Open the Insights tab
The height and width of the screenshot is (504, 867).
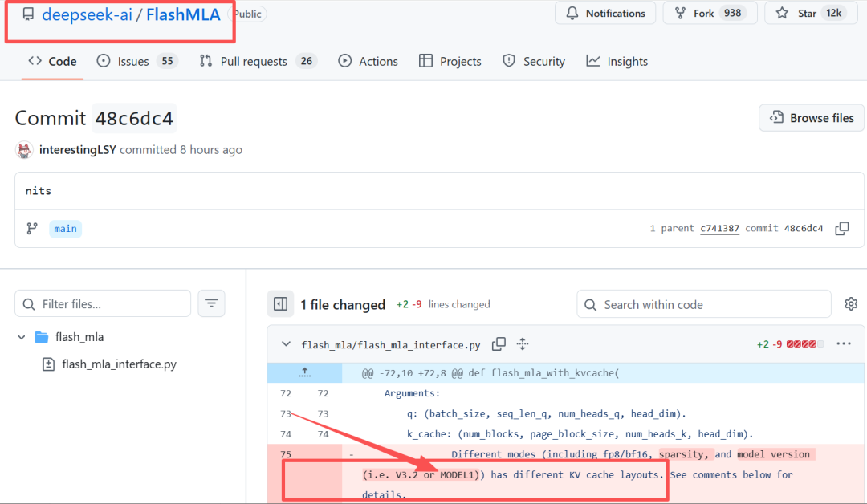pos(617,61)
